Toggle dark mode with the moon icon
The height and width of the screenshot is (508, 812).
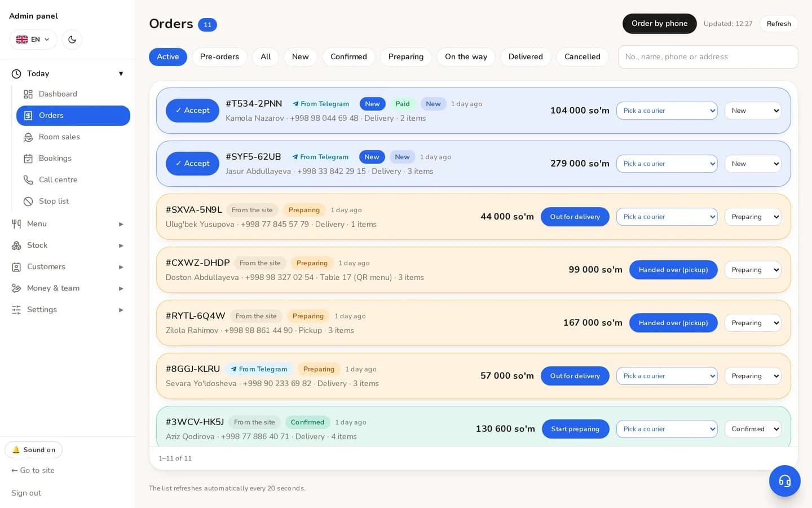coord(72,40)
